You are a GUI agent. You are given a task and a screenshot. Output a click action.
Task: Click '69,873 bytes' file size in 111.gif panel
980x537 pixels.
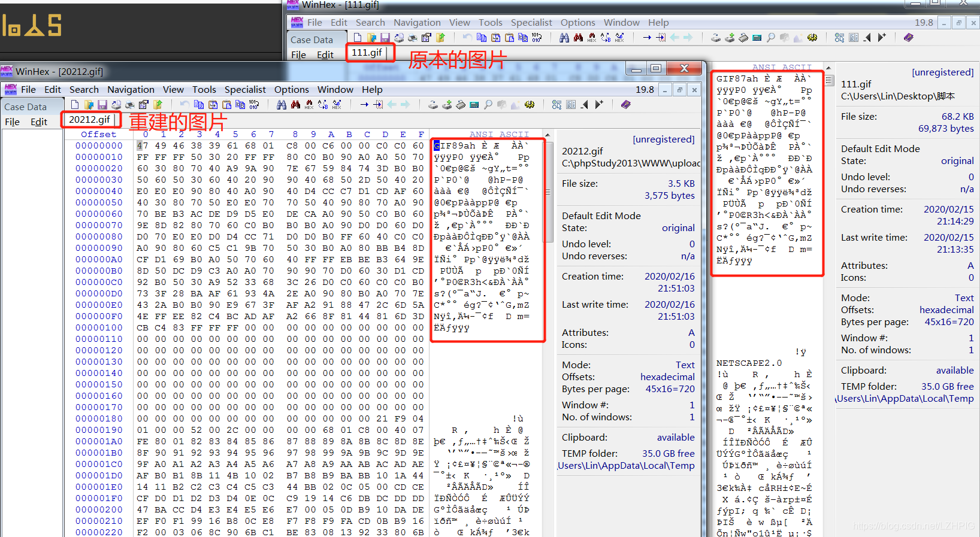tap(946, 129)
